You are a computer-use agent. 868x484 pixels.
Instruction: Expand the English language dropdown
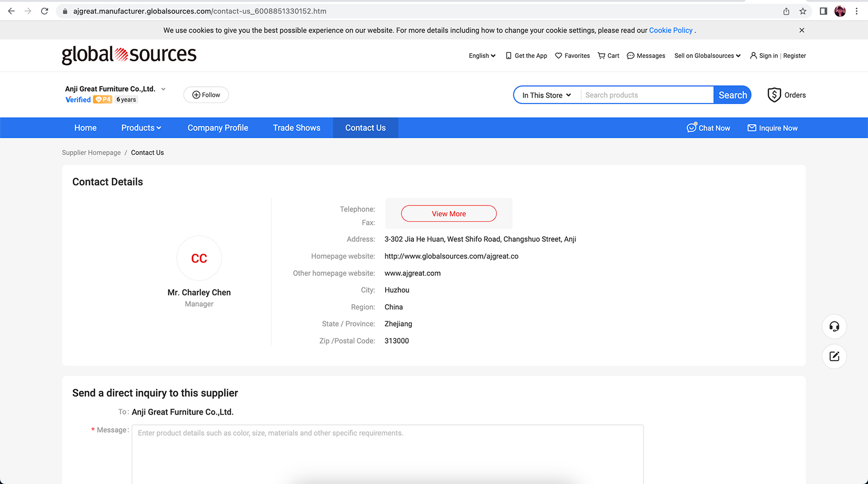coord(482,56)
